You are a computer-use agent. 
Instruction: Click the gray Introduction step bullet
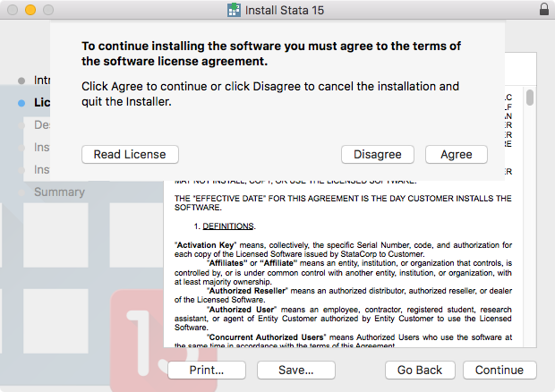21,81
